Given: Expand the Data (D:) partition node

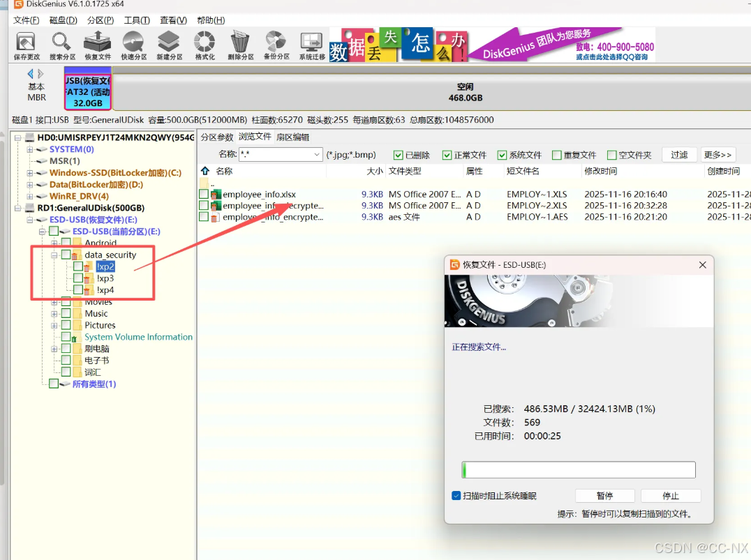Looking at the screenshot, I should tap(30, 185).
